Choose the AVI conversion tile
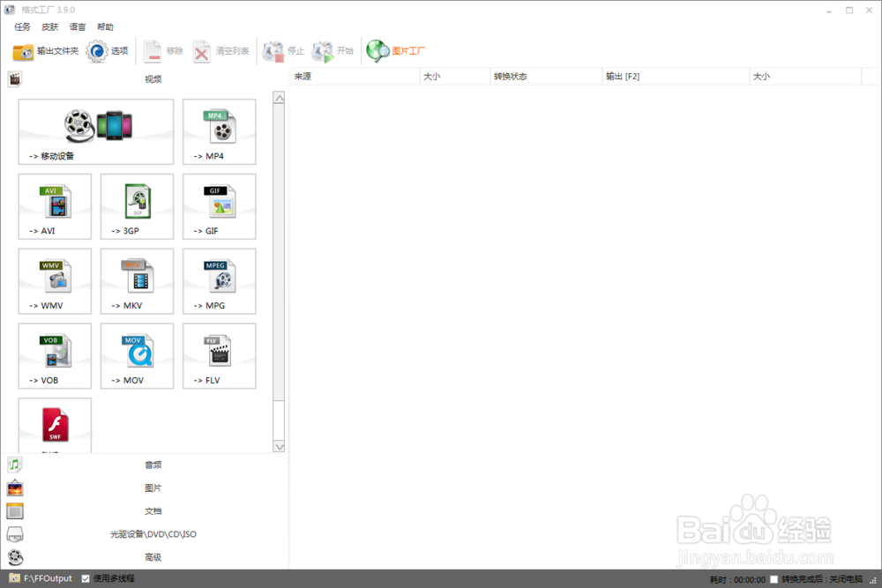The height and width of the screenshot is (588, 882). coord(55,207)
